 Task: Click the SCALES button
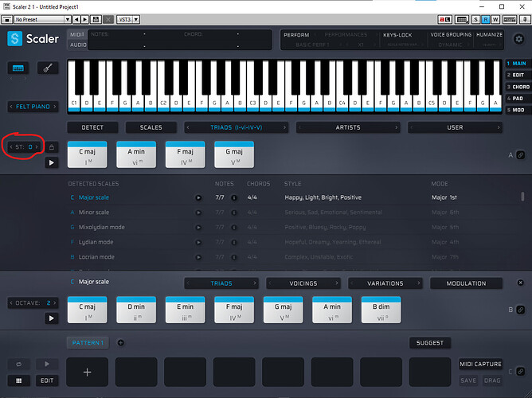point(151,127)
